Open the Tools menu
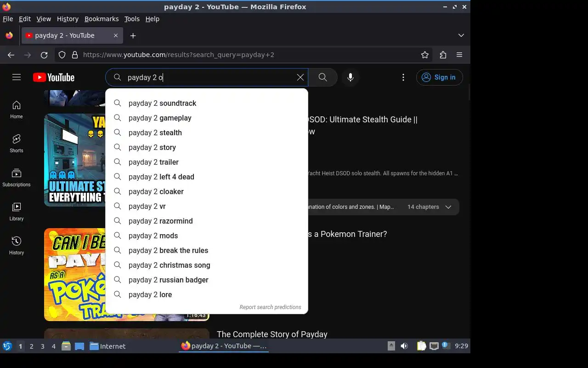This screenshot has width=588, height=368. (x=132, y=19)
